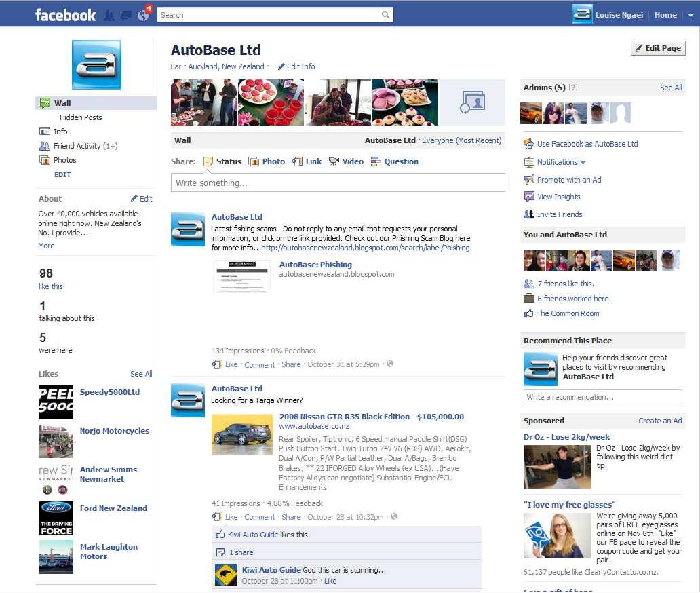The image size is (700, 593).
Task: Open the messages icon in top bar
Action: (126, 16)
